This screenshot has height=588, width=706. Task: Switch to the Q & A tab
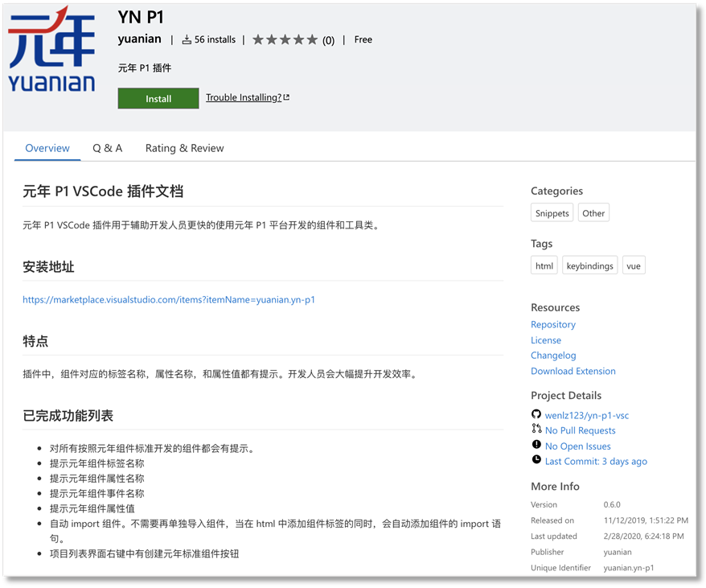tap(107, 148)
